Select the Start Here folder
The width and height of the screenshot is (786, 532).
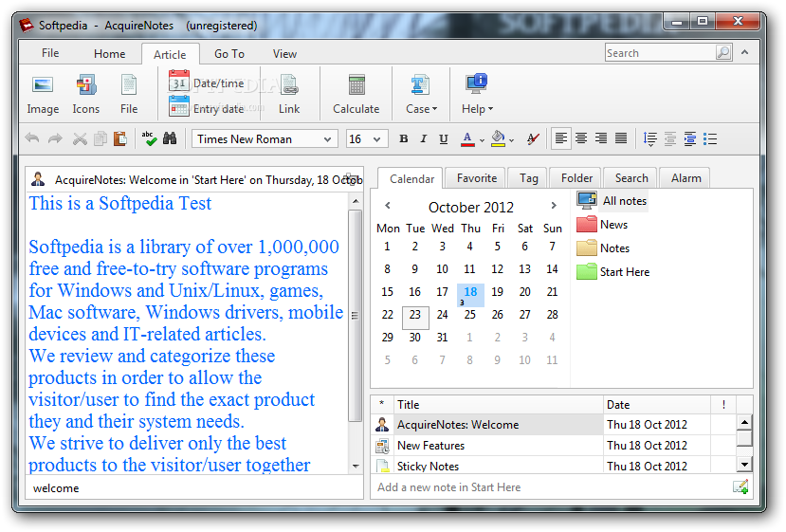(x=613, y=271)
